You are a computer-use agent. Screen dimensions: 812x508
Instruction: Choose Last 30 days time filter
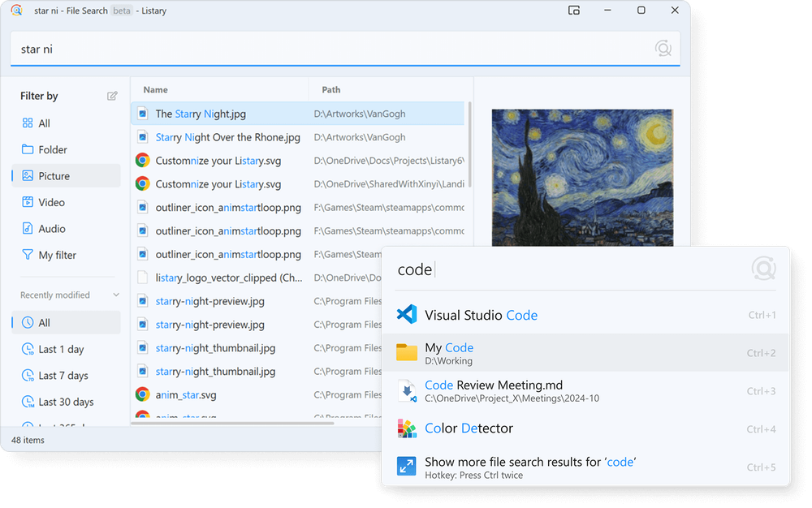66,402
